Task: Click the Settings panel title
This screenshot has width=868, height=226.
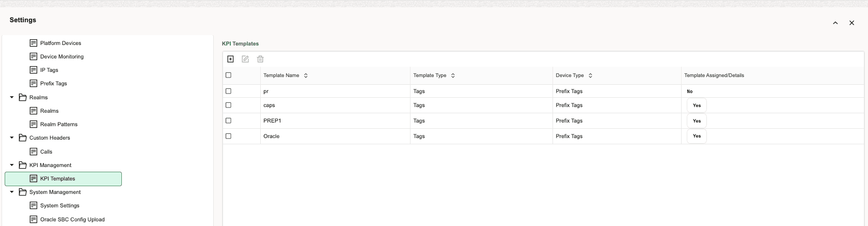Action: click(x=23, y=20)
